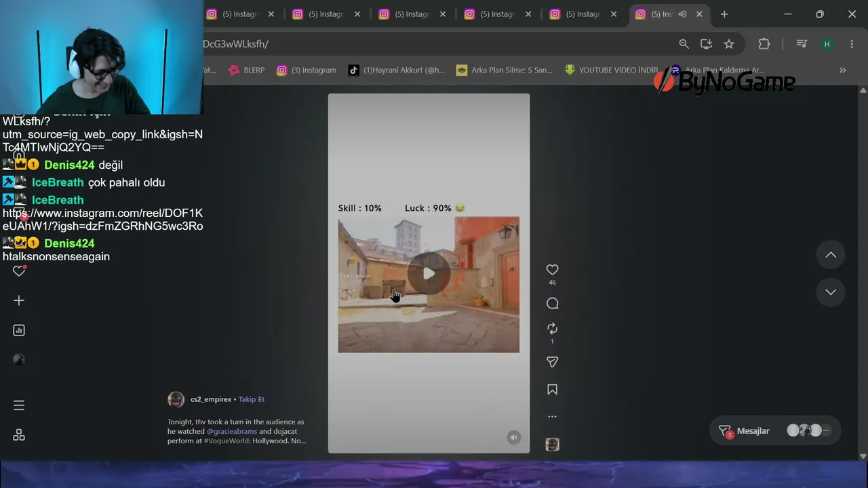
Task: Open the Mesajlar messages button
Action: click(x=775, y=430)
